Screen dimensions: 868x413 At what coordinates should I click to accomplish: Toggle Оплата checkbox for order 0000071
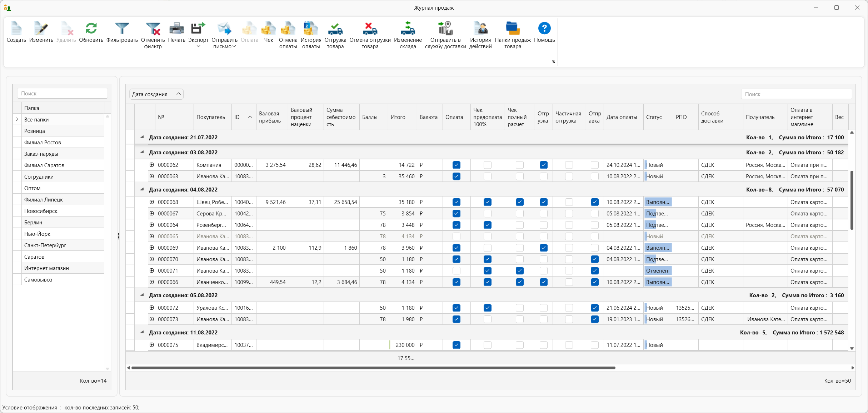(x=456, y=270)
